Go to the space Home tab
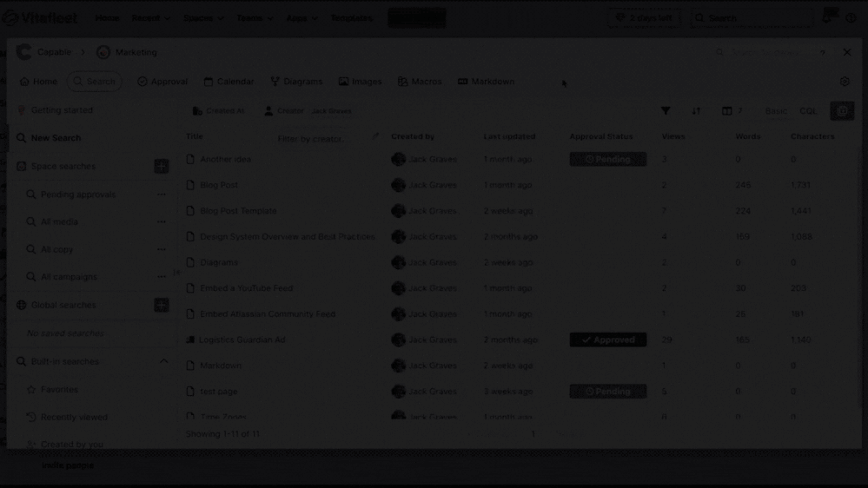The height and width of the screenshot is (488, 868). [x=38, y=82]
